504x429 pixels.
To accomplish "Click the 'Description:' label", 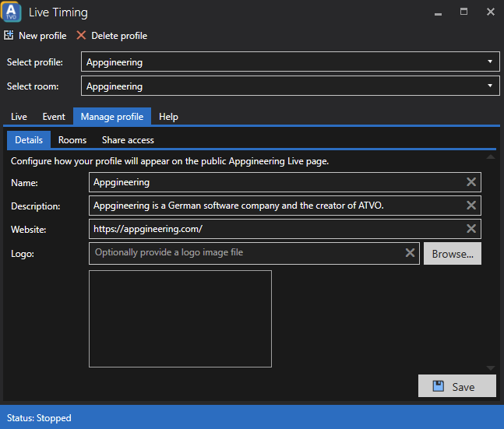I will tap(36, 206).
